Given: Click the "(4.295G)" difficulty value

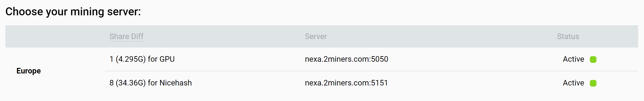Looking at the screenshot, I should point(131,59).
